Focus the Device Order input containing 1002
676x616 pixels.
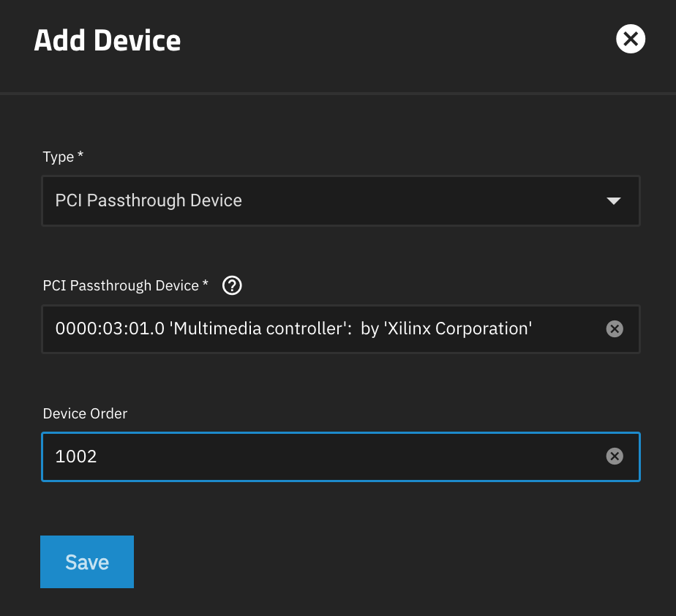tap(341, 457)
